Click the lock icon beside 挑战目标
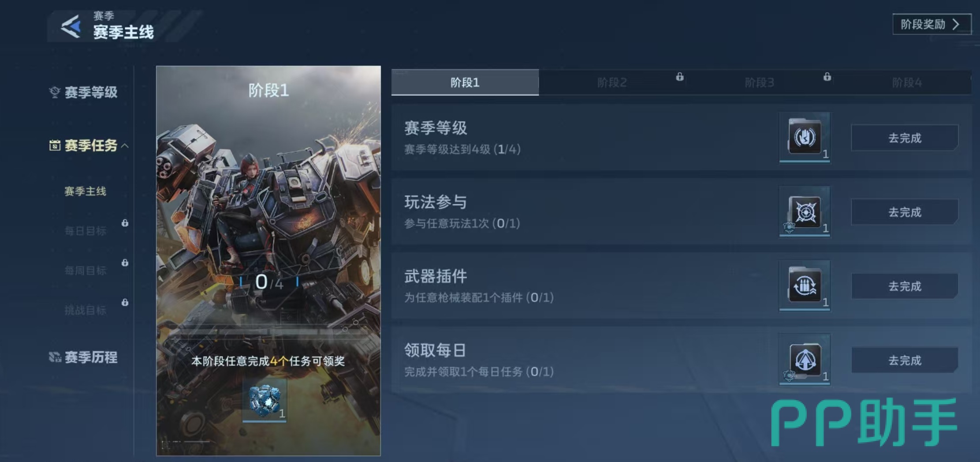980x462 pixels. [x=125, y=302]
